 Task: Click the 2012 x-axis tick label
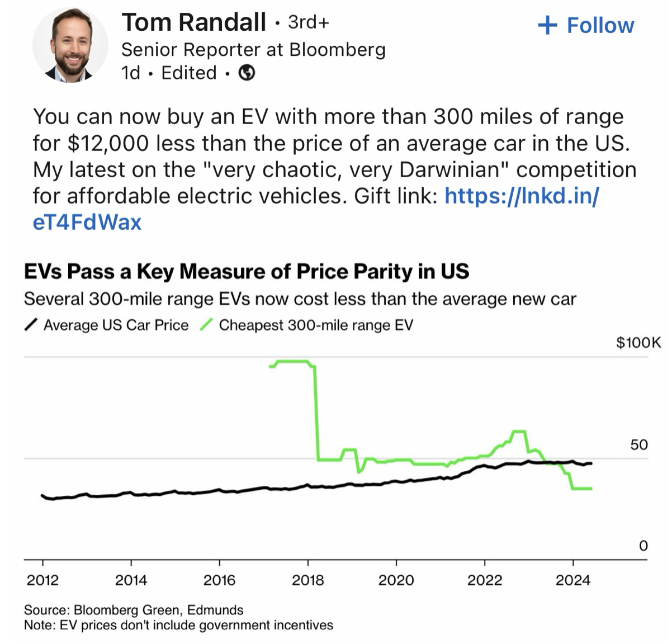(x=42, y=580)
